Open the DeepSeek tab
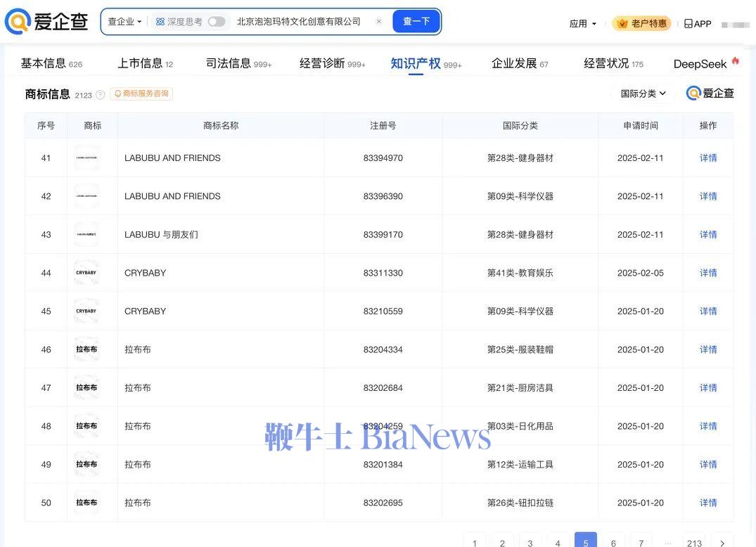This screenshot has width=756, height=547. pyautogui.click(x=706, y=63)
